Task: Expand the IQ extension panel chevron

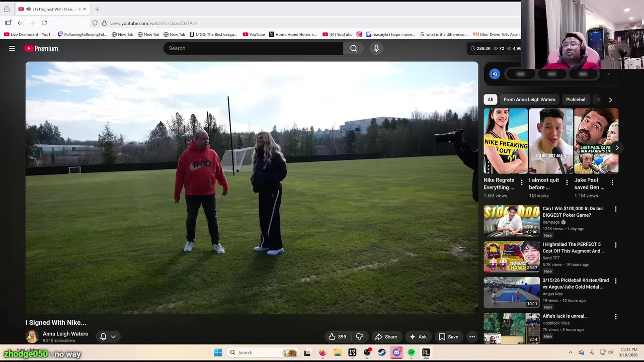Action: 608,74
